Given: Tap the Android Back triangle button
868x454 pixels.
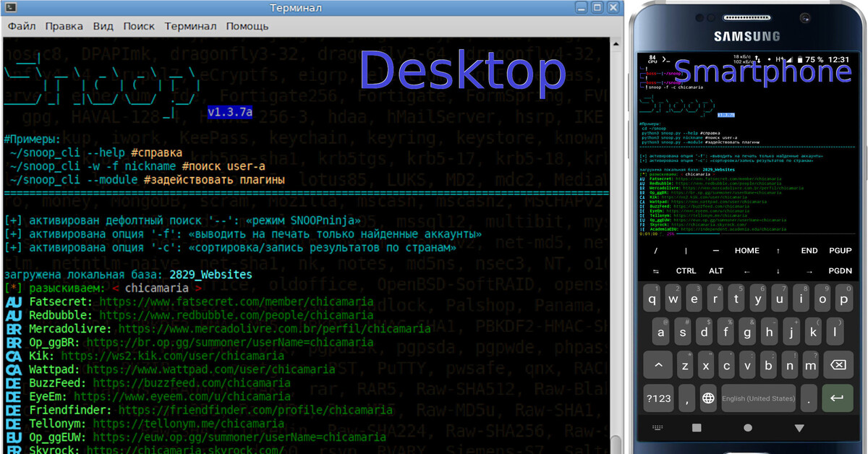Looking at the screenshot, I should pyautogui.click(x=799, y=427).
